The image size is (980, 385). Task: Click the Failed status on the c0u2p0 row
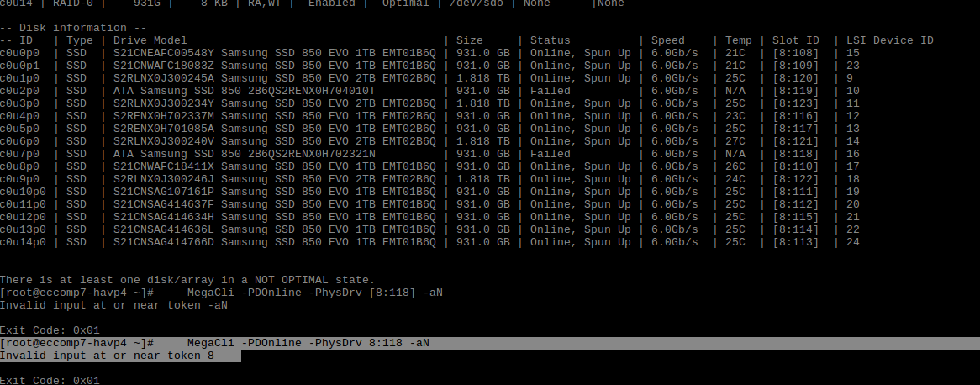point(550,91)
